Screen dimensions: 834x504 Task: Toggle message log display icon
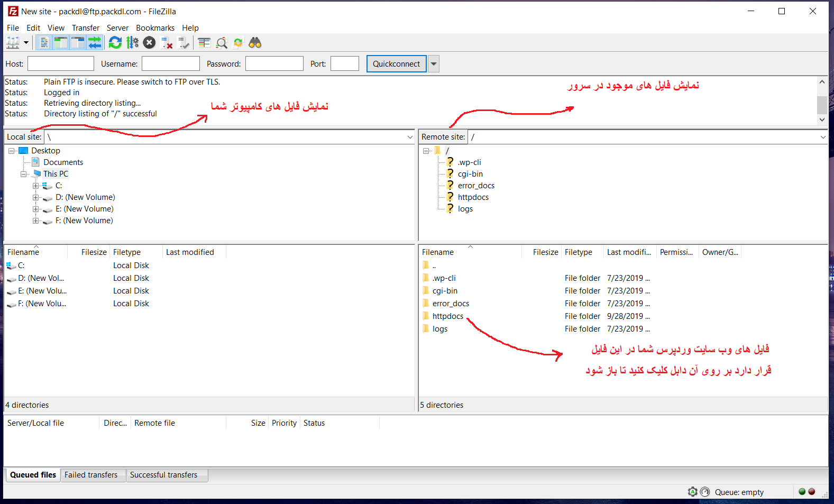[x=44, y=43]
